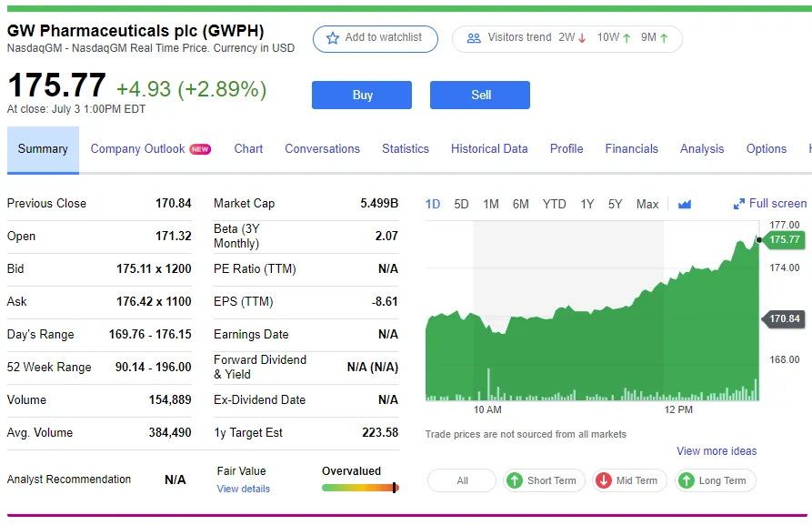Click the Visitors trend pill label

pyautogui.click(x=519, y=37)
